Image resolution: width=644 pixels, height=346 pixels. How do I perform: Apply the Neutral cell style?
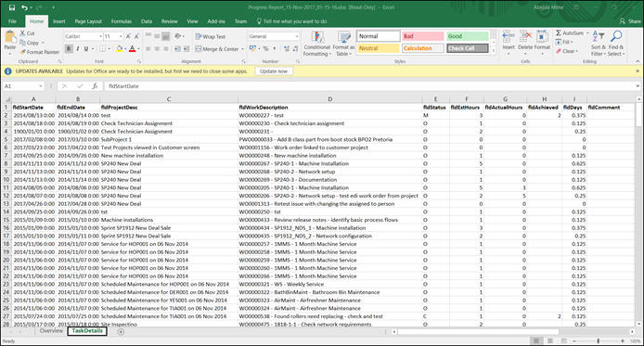click(378, 48)
